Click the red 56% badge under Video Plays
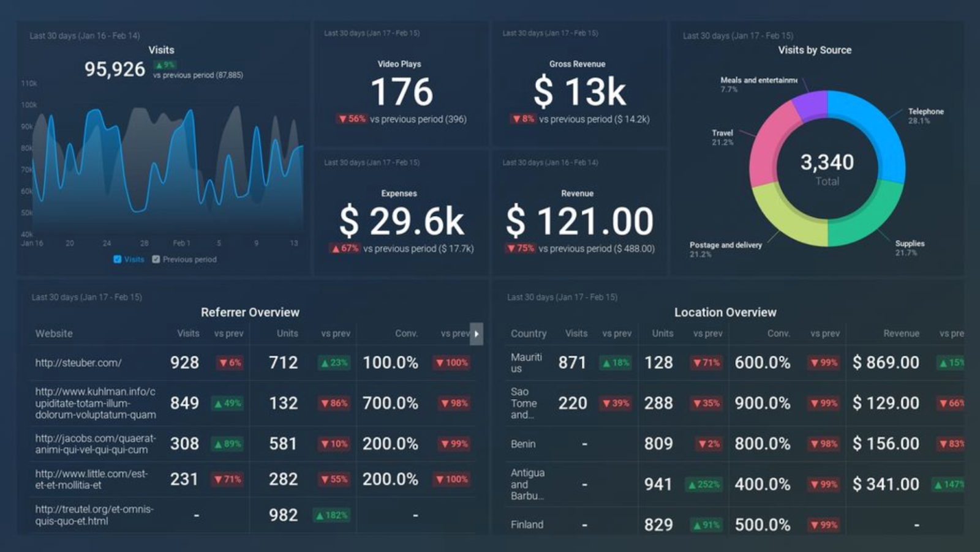980x552 pixels. click(x=352, y=119)
